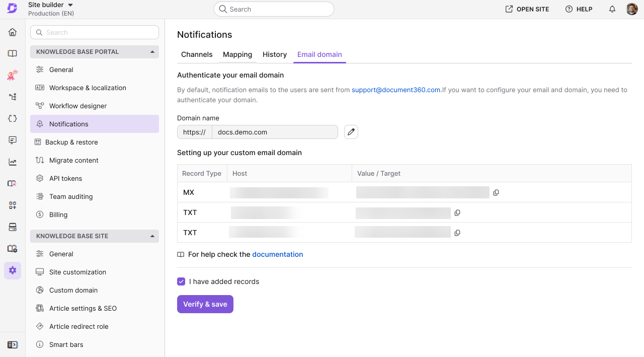Click the notification bell icon

[x=612, y=9]
